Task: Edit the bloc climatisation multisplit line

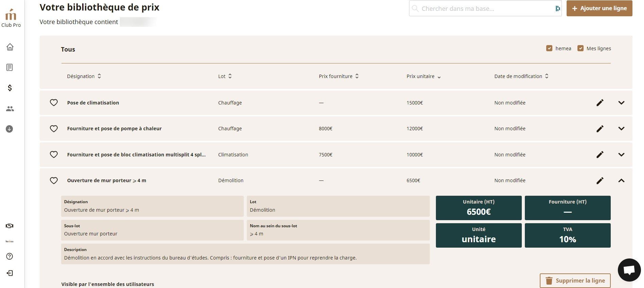Action: [600, 155]
